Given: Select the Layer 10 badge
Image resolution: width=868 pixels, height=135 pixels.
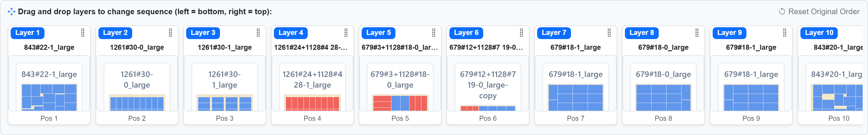Looking at the screenshot, I should [819, 33].
